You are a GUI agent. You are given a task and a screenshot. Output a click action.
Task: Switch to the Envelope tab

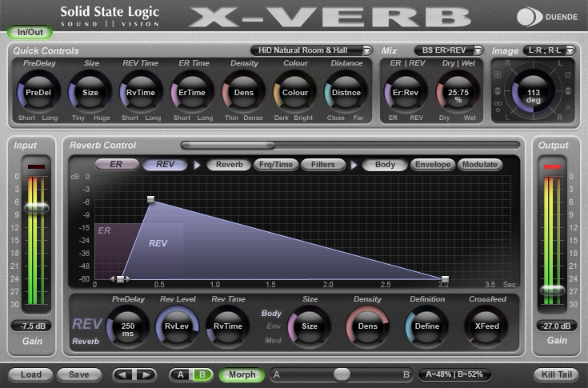(433, 165)
